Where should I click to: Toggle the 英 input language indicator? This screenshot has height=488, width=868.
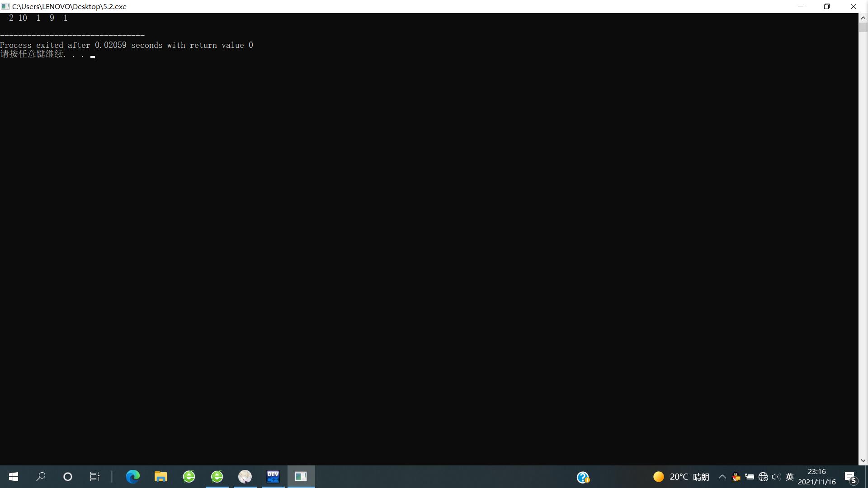[x=790, y=477]
